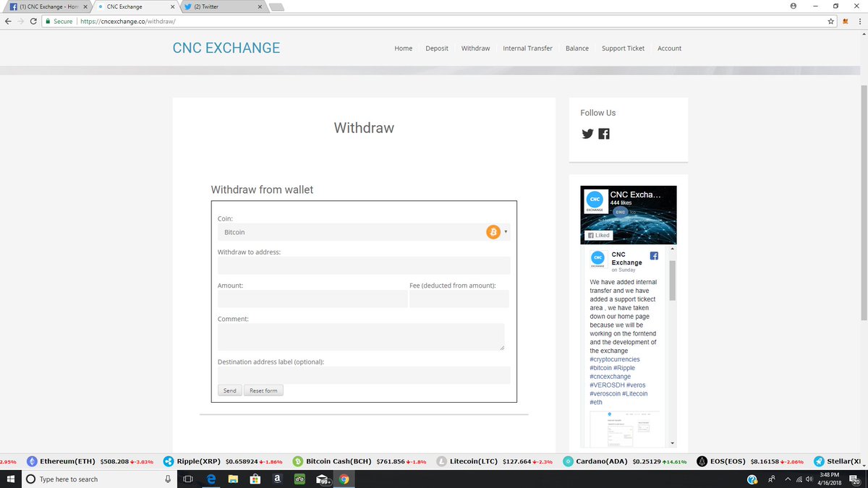Viewport: 868px width, 488px height.
Task: Click the Liked button on Facebook widget
Action: click(598, 235)
